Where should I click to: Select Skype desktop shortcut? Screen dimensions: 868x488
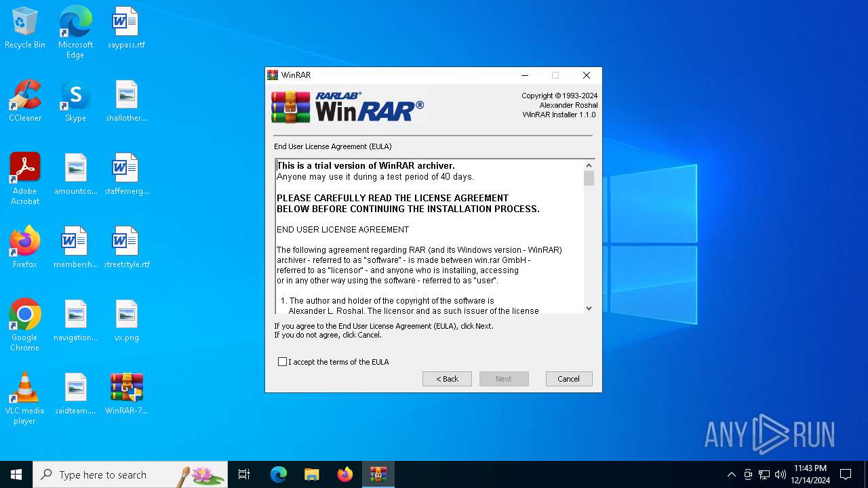coord(75,102)
